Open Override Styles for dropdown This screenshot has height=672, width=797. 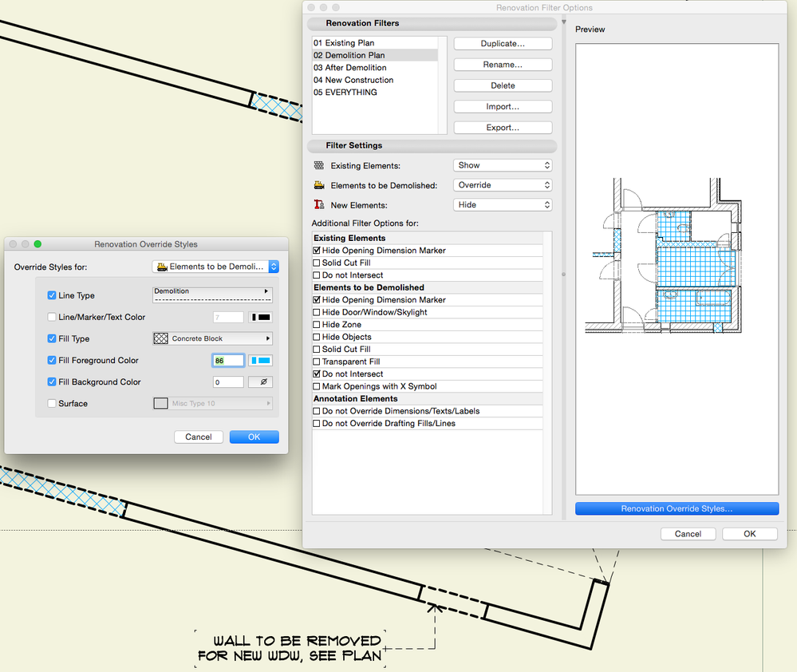tap(215, 267)
